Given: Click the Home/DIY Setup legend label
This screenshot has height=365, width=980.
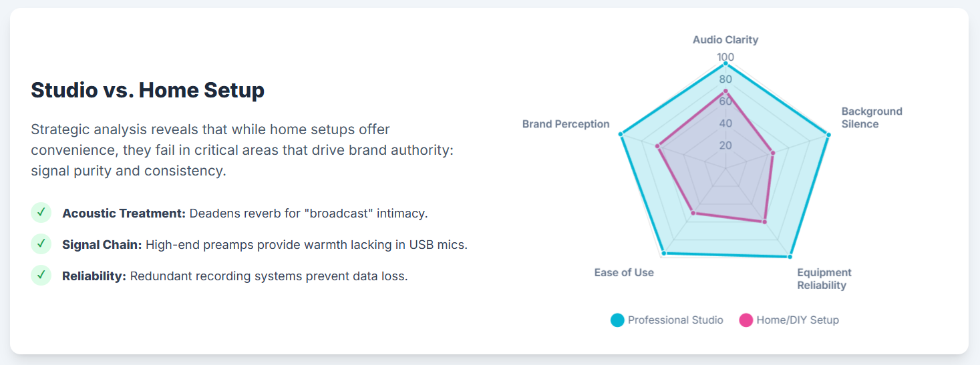Looking at the screenshot, I should pos(798,320).
